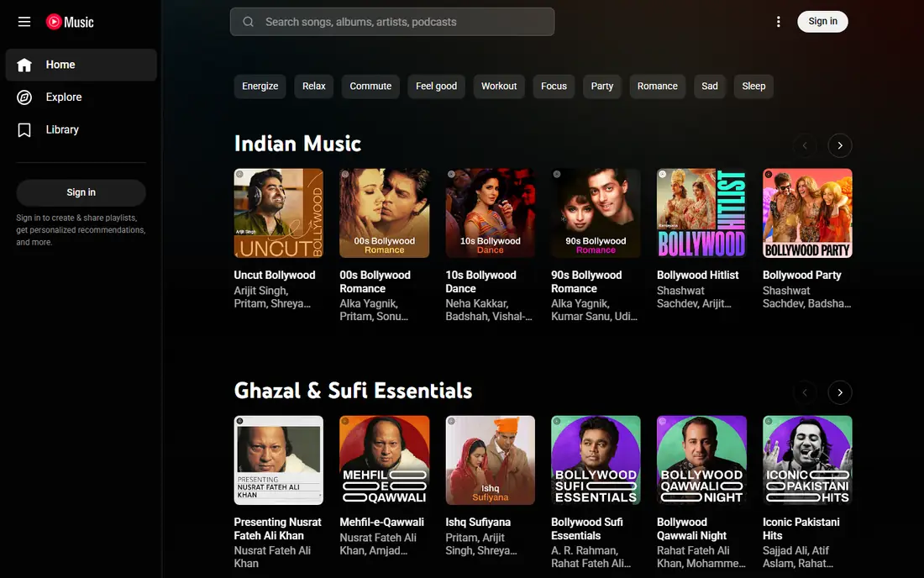Click Ghazal & Sufi Essentials heading
Viewport: 924px width, 578px height.
(x=353, y=391)
